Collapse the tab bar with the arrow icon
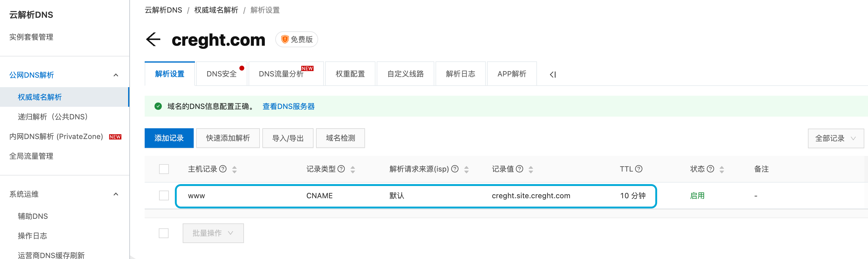The height and width of the screenshot is (259, 868). coord(553,75)
